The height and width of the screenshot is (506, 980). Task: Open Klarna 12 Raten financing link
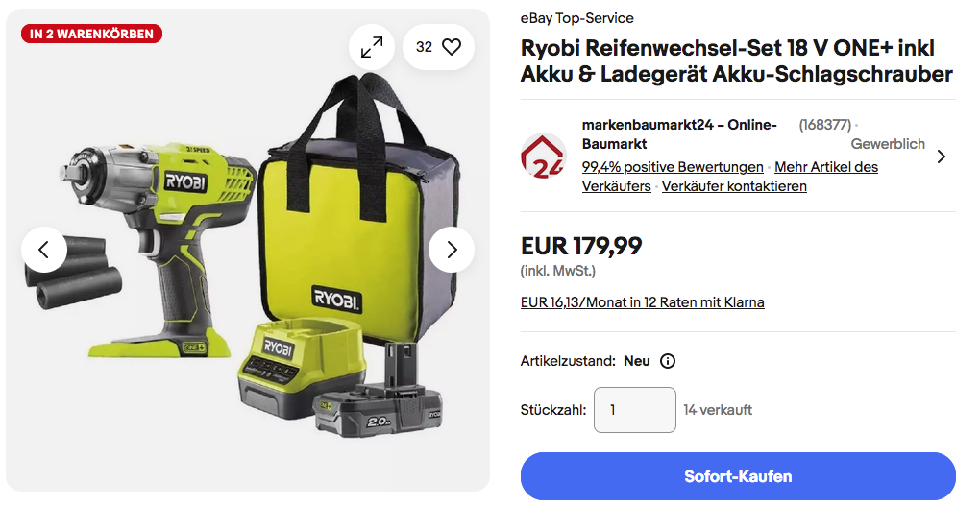(642, 302)
